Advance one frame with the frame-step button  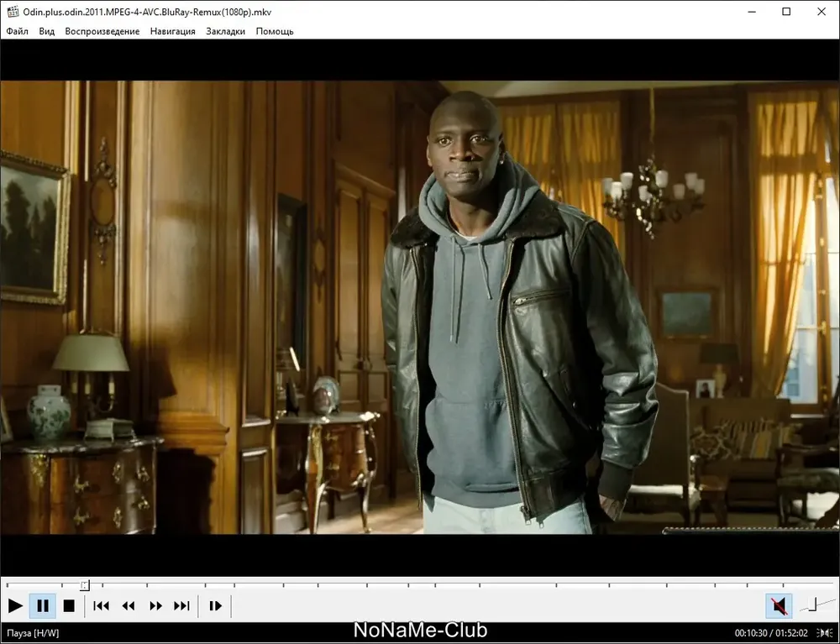coord(215,606)
